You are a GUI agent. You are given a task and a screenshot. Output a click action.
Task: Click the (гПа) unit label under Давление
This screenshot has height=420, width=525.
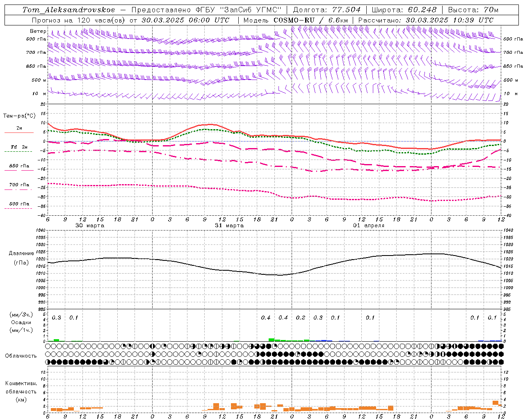tap(21, 263)
